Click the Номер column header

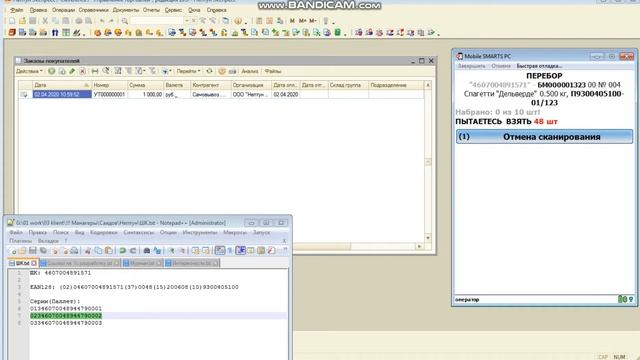tap(109, 85)
